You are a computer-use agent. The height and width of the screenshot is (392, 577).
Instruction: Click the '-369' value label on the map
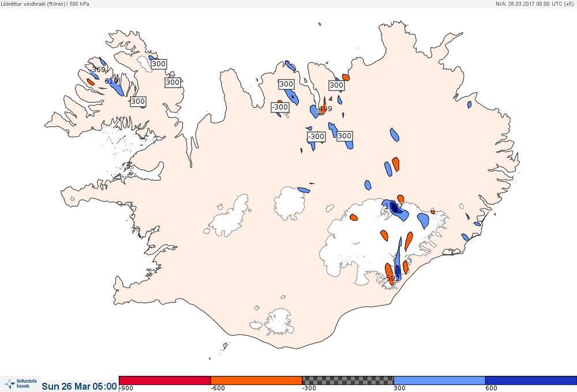[98, 70]
